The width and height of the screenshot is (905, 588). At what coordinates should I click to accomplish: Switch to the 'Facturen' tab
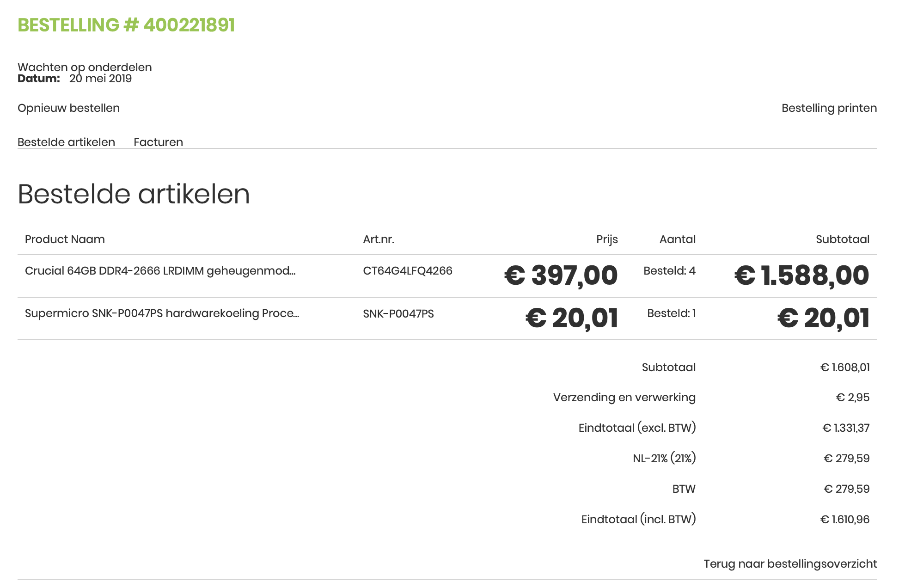(158, 142)
